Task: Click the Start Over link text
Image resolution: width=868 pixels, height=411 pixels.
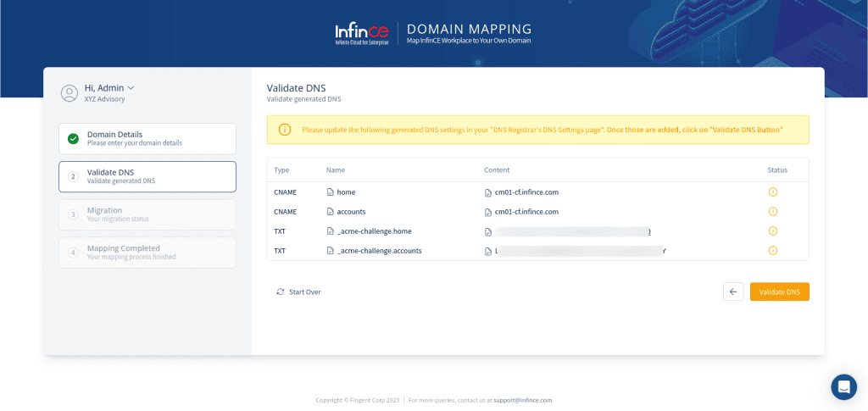Action: point(305,292)
